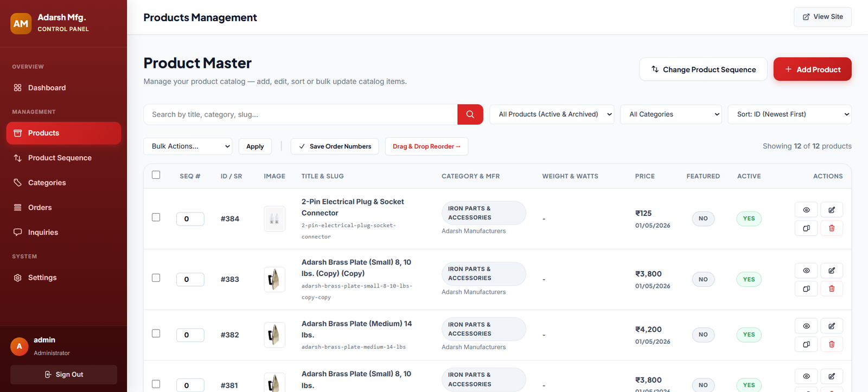
Task: Check the box for product #383
Action: pyautogui.click(x=156, y=278)
